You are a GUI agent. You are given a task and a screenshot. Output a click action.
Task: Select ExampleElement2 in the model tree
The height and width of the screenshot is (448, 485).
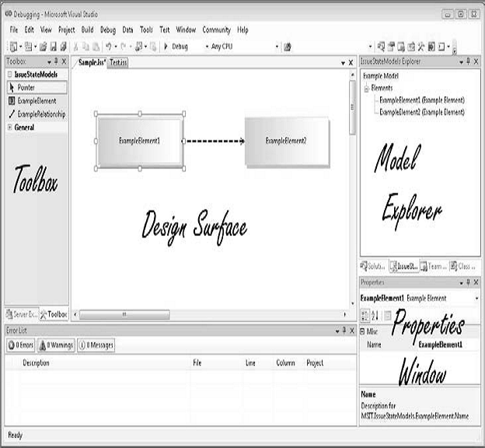tap(421, 112)
